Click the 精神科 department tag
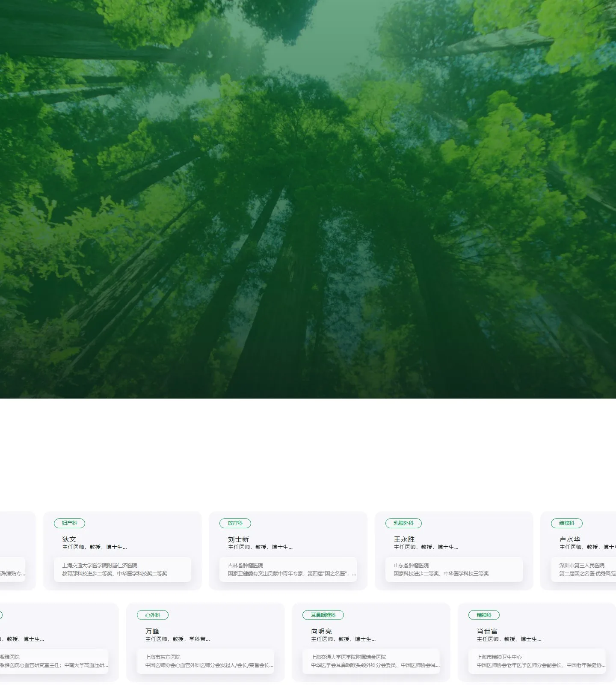Viewport: 616px width, 685px height. coord(484,615)
